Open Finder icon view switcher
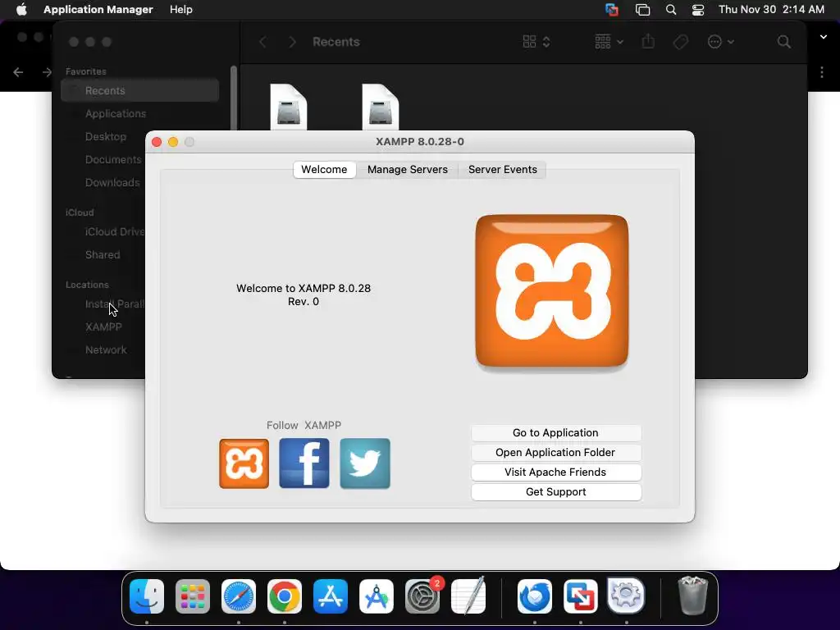This screenshot has width=840, height=630. [x=536, y=42]
